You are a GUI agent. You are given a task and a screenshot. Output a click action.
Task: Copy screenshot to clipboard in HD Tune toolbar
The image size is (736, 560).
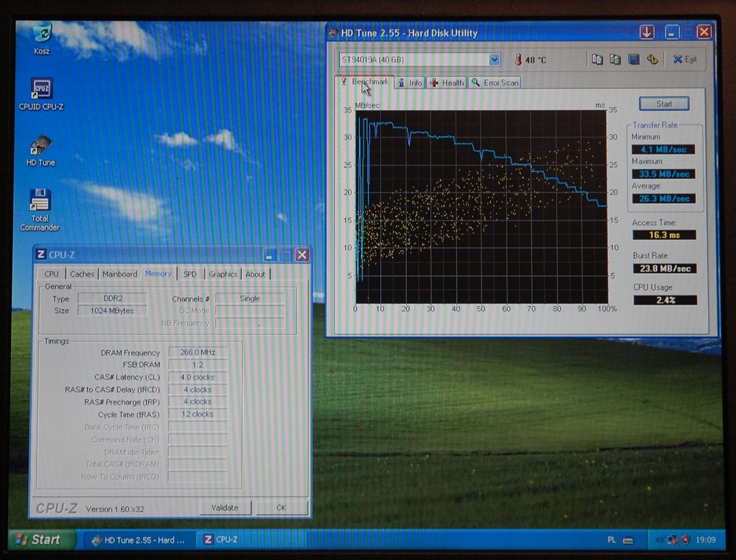(615, 59)
